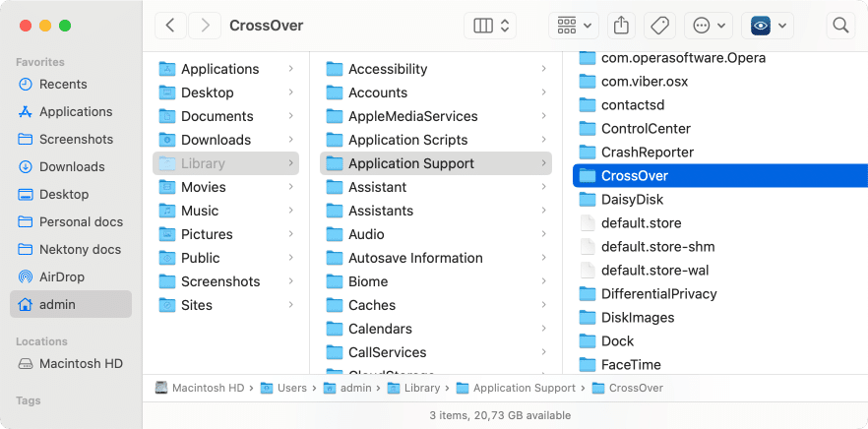The image size is (868, 429).
Task: Click the Caches folder icon
Action: (335, 305)
